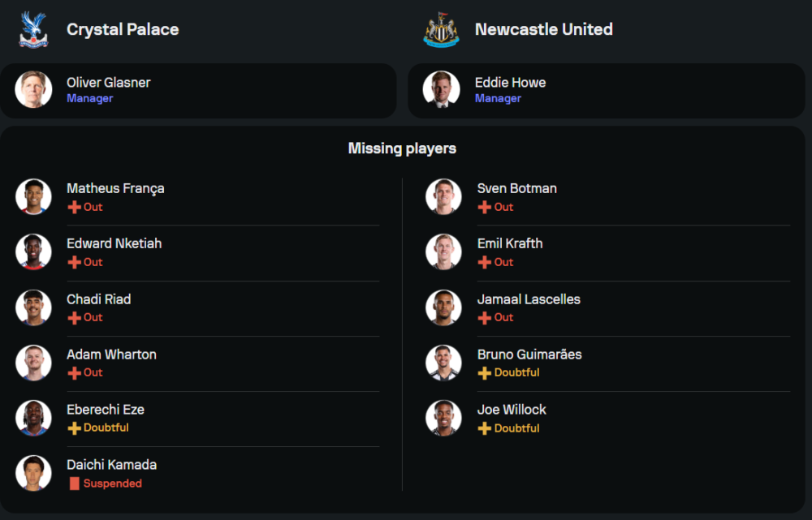Open the Crystal Palace team name link
This screenshot has height=520, width=812.
123,29
